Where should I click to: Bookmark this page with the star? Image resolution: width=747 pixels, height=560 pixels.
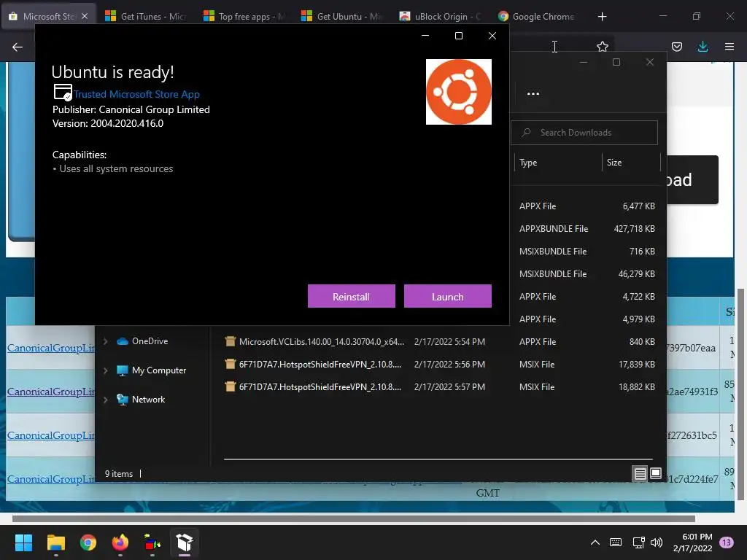[602, 46]
